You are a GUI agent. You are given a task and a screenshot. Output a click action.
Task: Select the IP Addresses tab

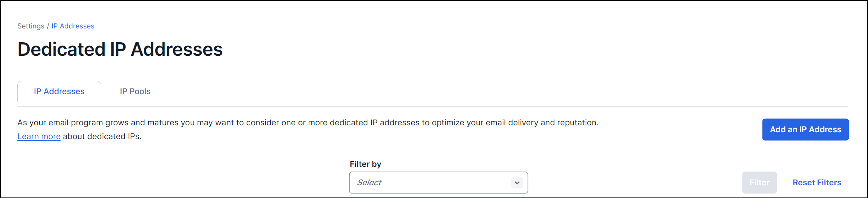(59, 92)
